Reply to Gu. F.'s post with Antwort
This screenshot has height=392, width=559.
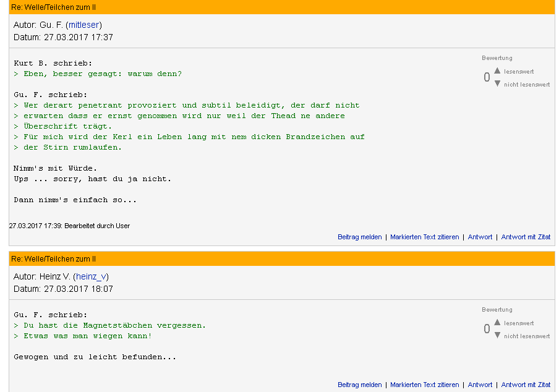(480, 237)
